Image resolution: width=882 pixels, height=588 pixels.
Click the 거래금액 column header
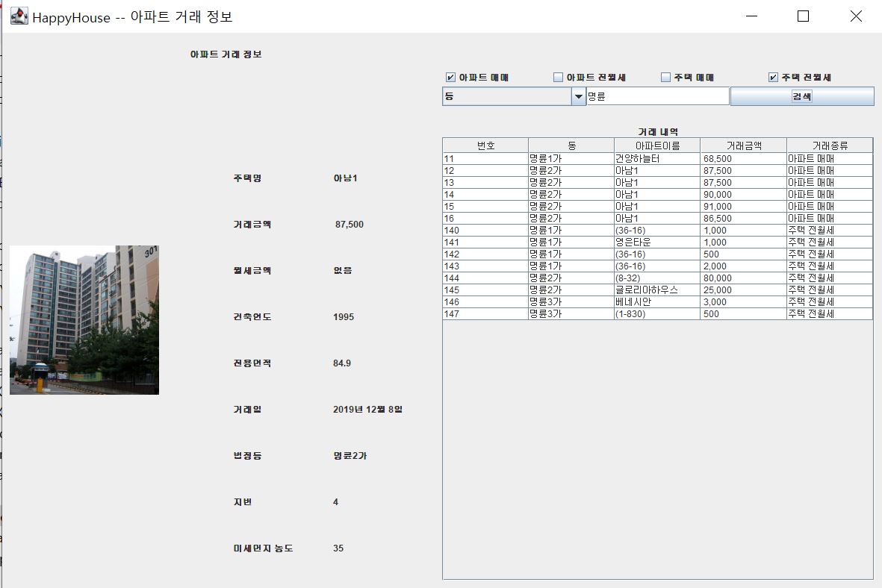pos(744,146)
